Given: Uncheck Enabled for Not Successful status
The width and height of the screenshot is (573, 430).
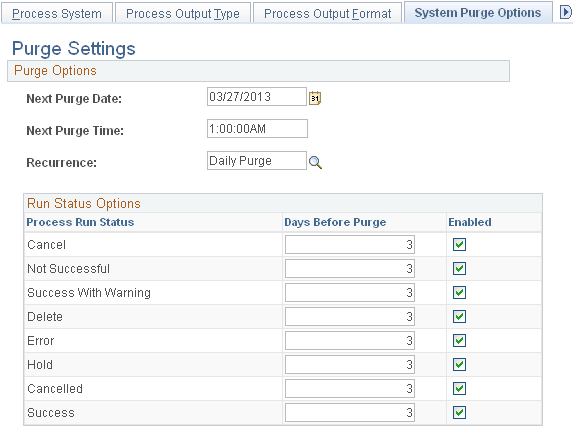Looking at the screenshot, I should click(459, 269).
